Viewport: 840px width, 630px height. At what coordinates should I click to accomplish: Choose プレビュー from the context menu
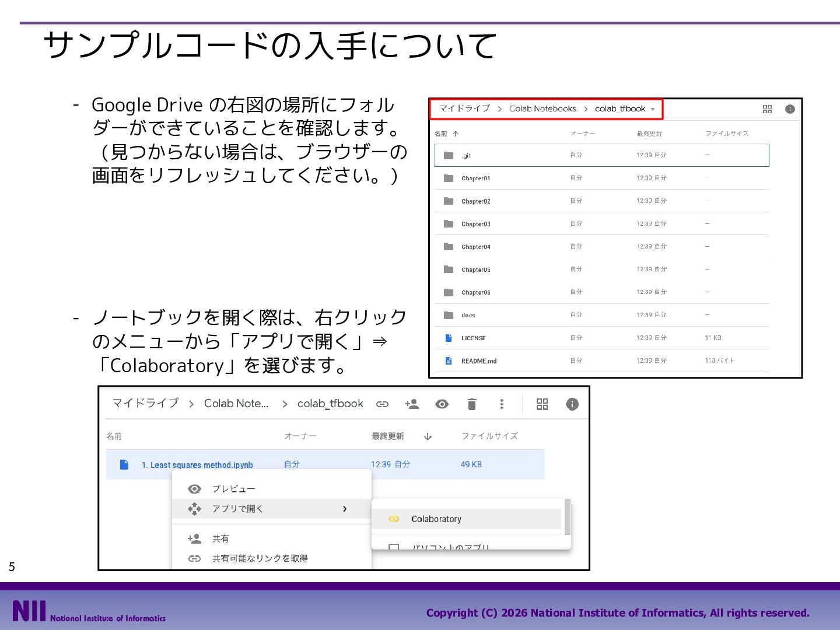tap(272, 489)
